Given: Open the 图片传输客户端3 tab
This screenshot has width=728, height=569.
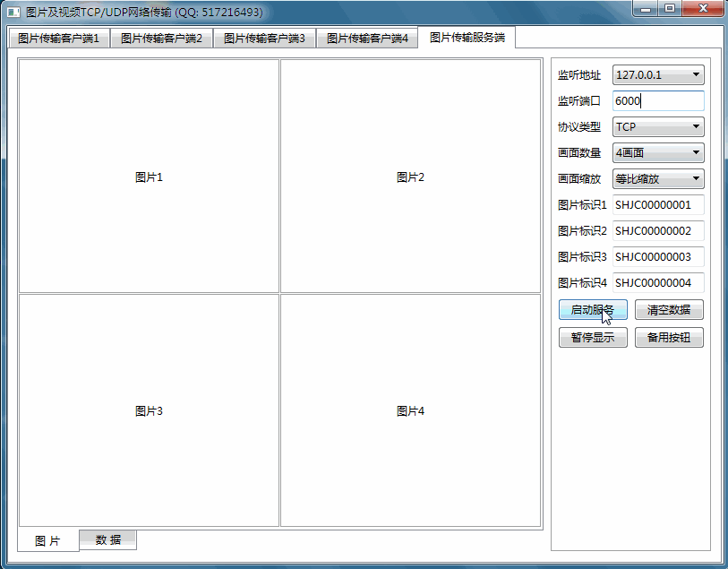Looking at the screenshot, I should point(265,39).
